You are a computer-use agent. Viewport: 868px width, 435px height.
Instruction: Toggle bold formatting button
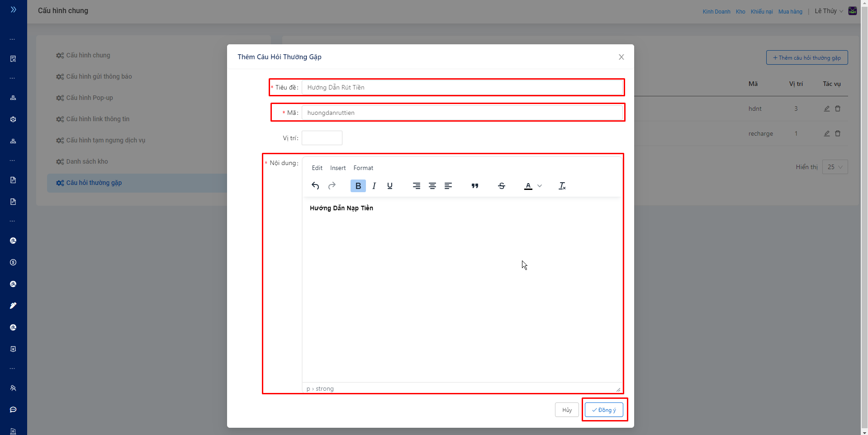pyautogui.click(x=358, y=186)
